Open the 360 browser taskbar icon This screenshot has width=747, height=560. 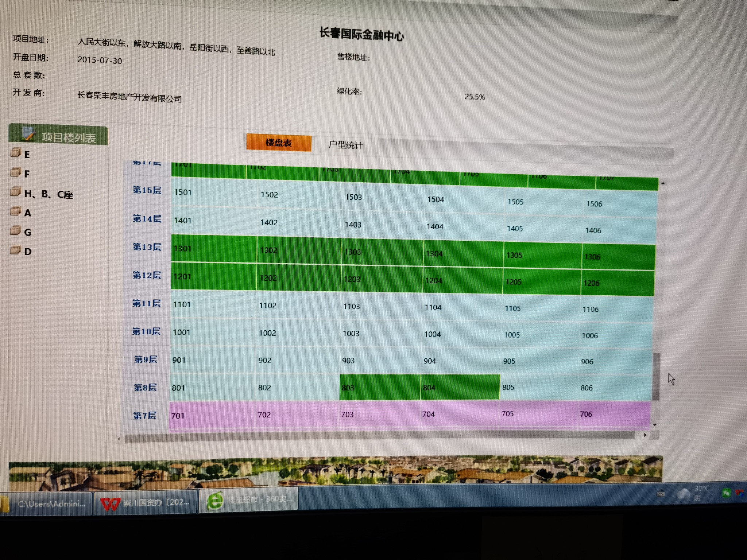[215, 500]
